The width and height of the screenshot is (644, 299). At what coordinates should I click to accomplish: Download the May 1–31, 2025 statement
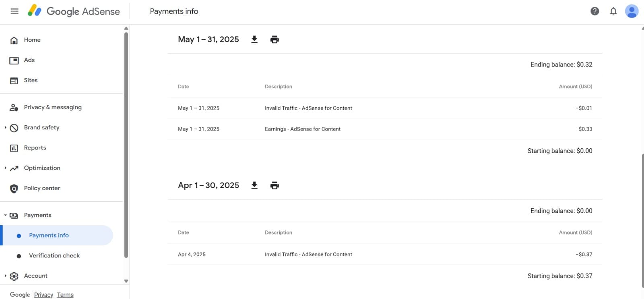click(254, 39)
